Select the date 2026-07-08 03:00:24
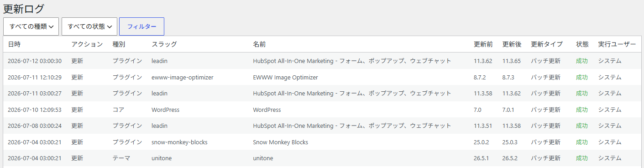644x168 pixels. point(35,126)
